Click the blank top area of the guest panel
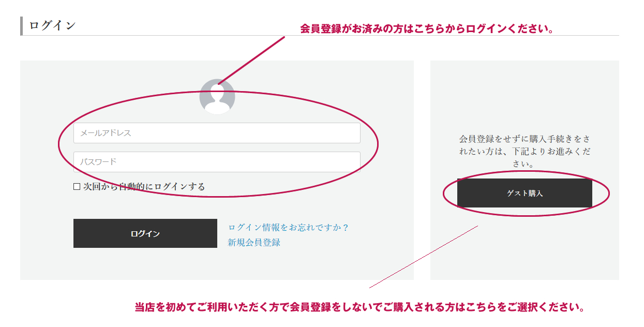 [525, 93]
